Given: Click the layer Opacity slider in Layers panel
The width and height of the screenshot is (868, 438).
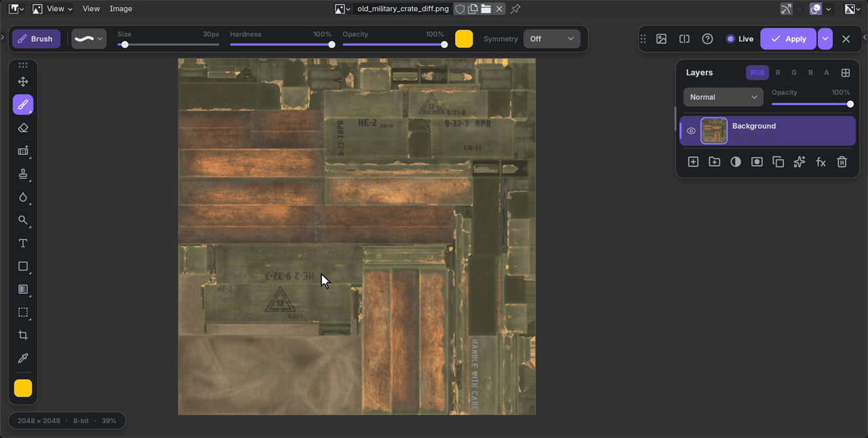Looking at the screenshot, I should click(811, 104).
